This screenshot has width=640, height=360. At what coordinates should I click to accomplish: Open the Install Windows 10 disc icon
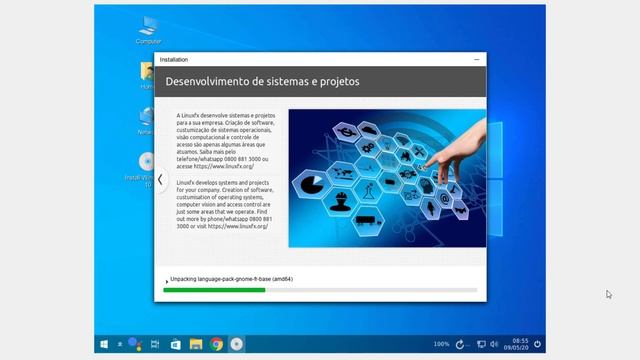(x=141, y=169)
